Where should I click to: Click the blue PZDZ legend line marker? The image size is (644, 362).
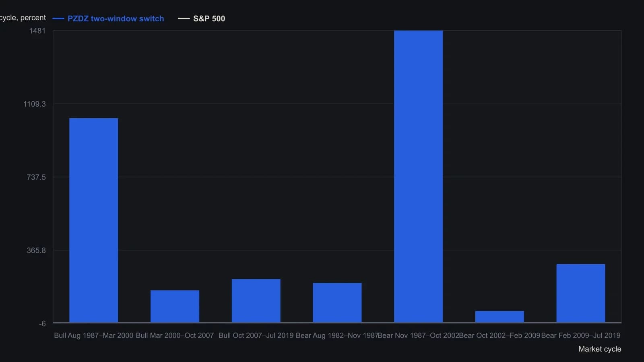58,19
